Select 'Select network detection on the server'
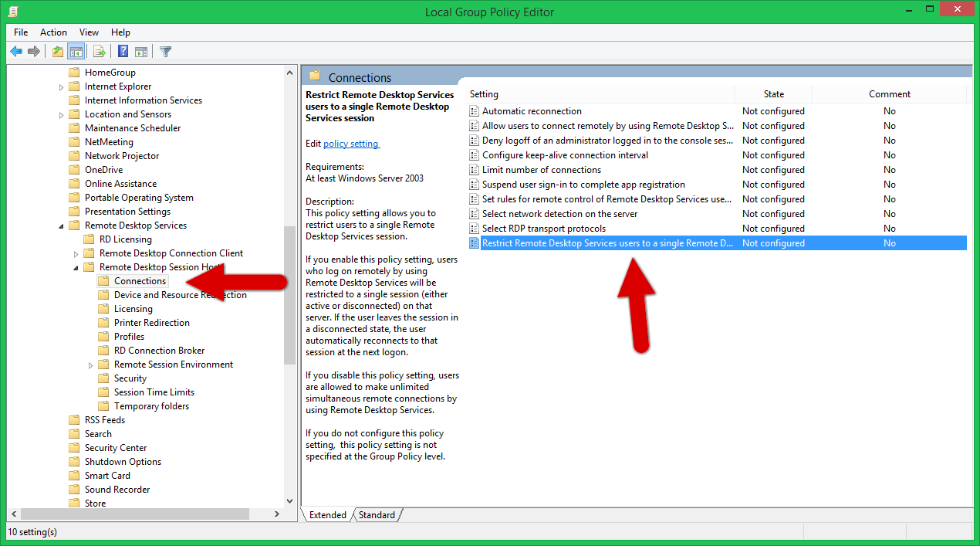 pos(717,214)
